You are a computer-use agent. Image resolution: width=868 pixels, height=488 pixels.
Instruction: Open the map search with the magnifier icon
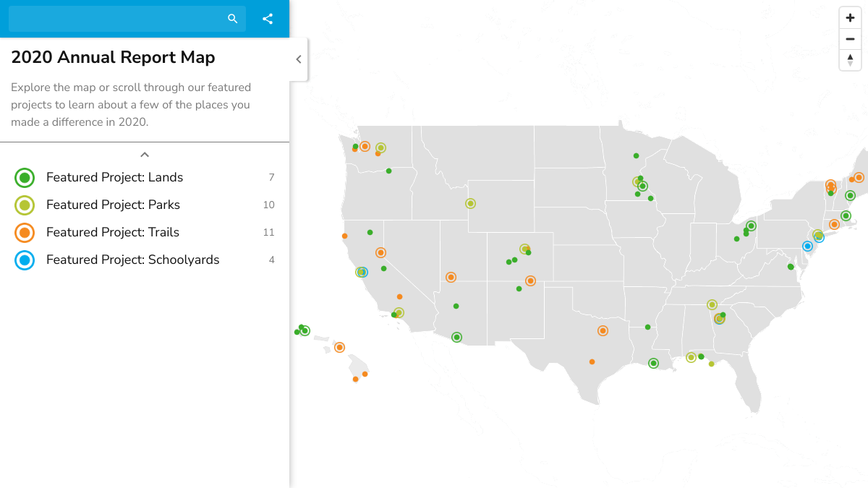[x=232, y=18]
